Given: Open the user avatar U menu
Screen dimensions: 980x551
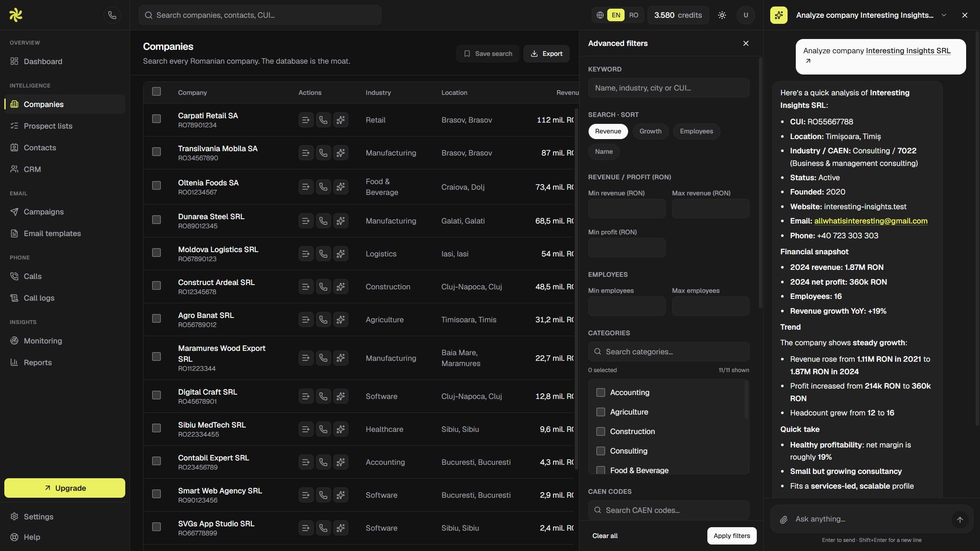Looking at the screenshot, I should point(746,15).
